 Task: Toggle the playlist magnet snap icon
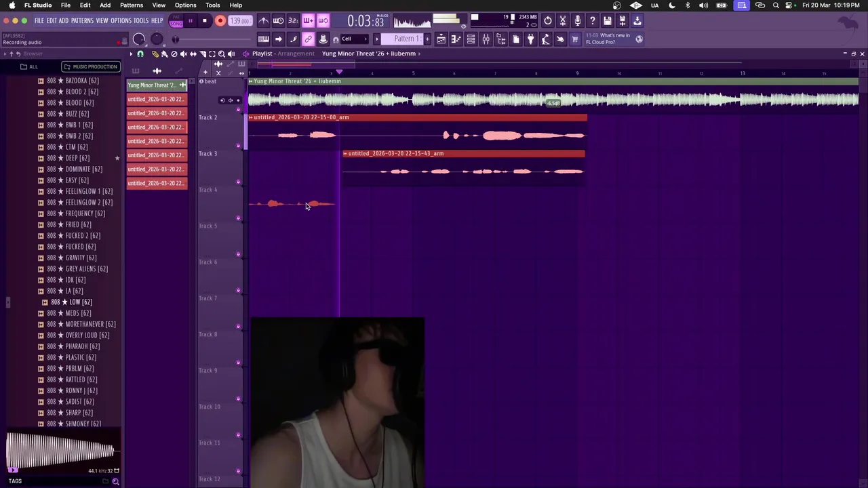point(140,54)
